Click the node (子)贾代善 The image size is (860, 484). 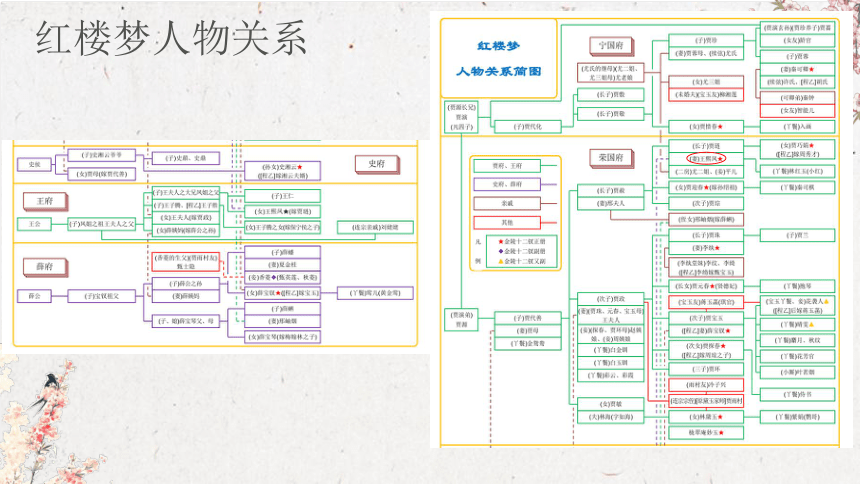528,318
